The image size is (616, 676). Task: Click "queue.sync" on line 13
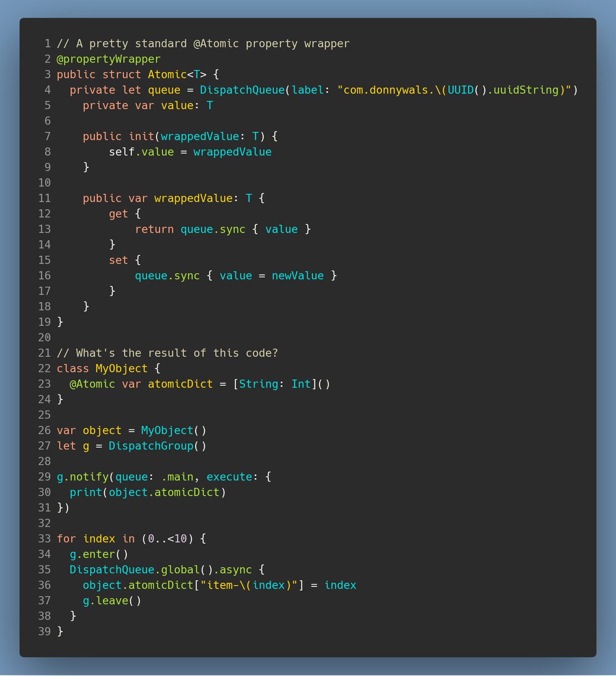click(213, 229)
